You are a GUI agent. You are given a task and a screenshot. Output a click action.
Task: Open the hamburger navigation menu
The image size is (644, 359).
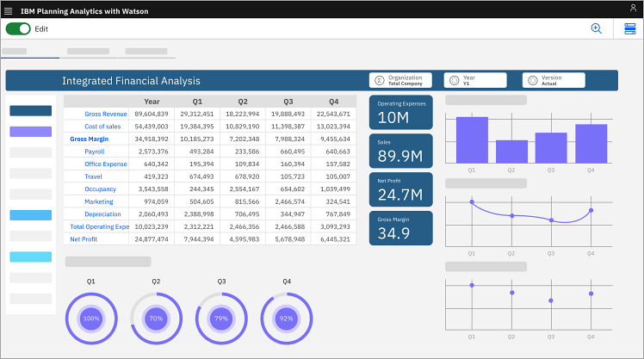[9, 11]
